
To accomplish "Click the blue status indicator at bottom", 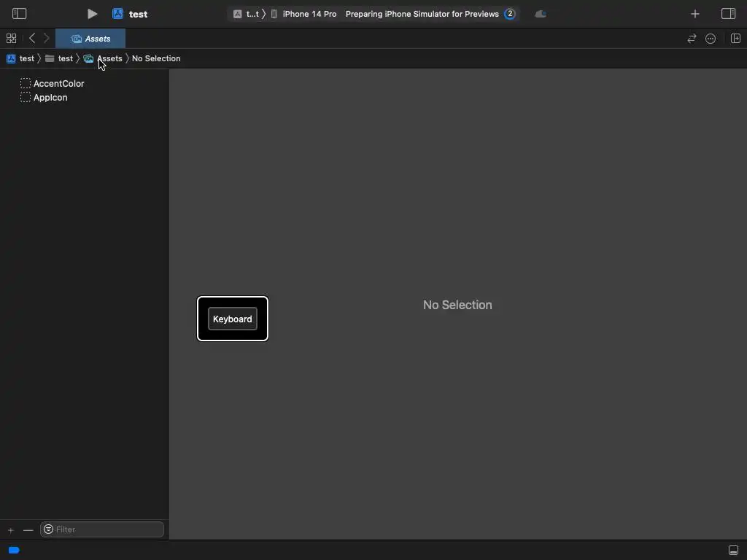I will pyautogui.click(x=14, y=550).
